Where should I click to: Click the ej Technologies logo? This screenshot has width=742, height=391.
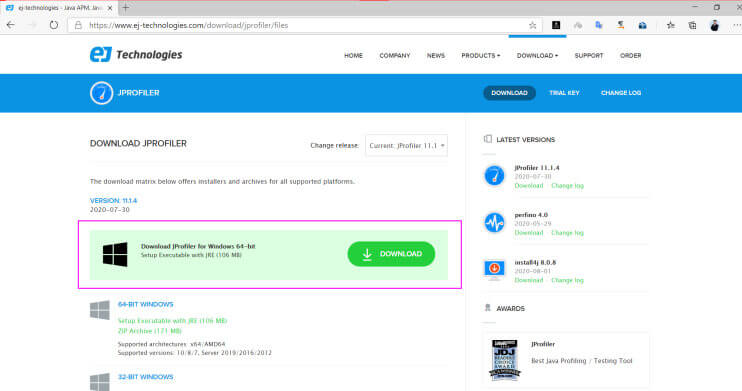[x=136, y=54]
